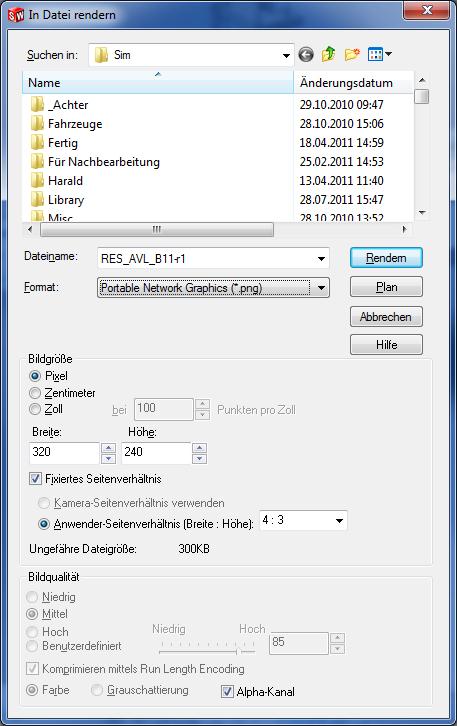This screenshot has width=457, height=726.
Task: Click the Plan button
Action: coord(386,287)
